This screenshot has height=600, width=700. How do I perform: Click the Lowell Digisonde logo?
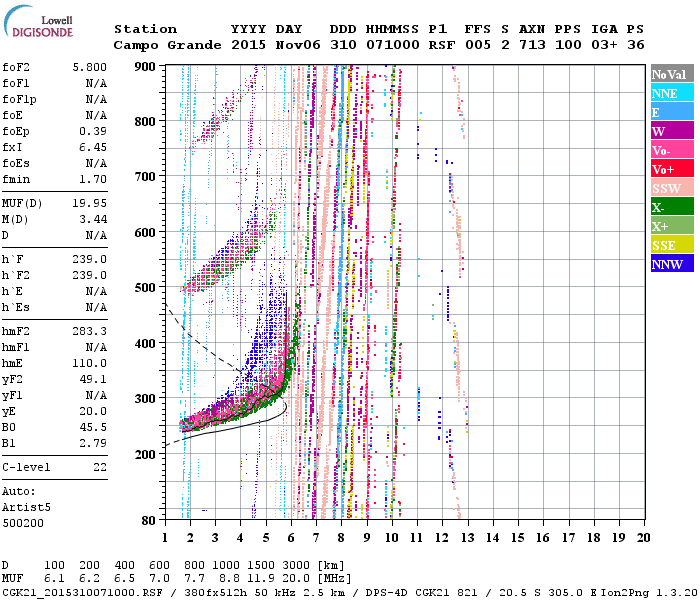(x=38, y=21)
